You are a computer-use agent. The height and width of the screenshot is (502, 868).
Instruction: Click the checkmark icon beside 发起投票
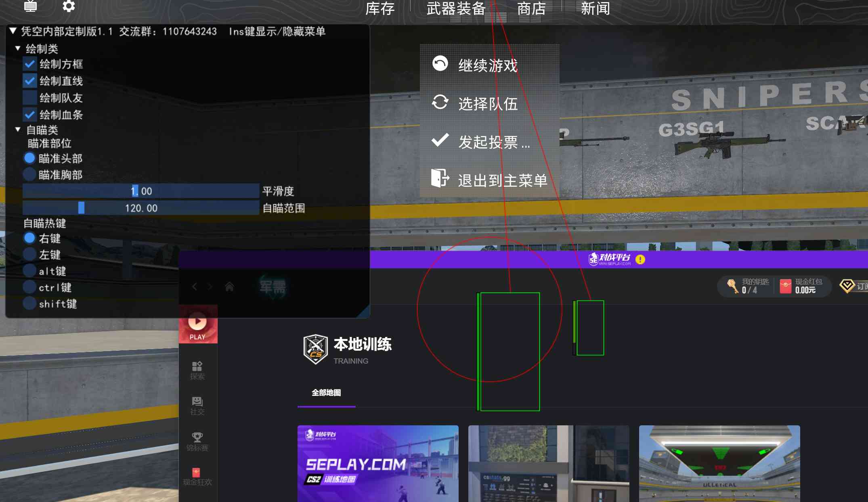pos(440,140)
